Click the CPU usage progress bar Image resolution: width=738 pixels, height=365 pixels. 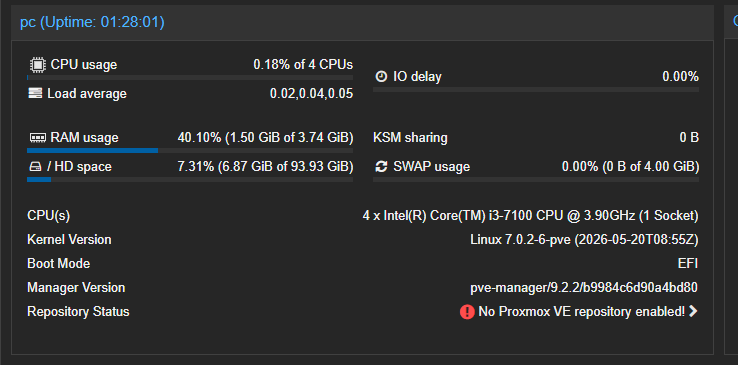pos(190,77)
